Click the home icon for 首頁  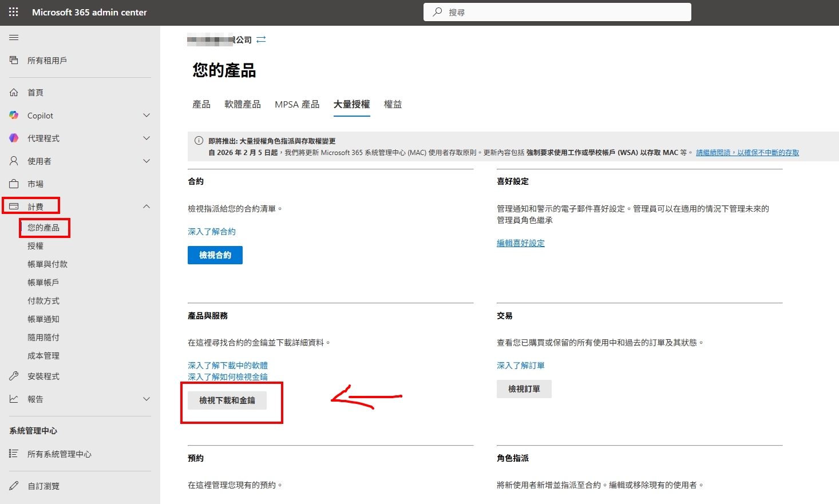point(14,92)
